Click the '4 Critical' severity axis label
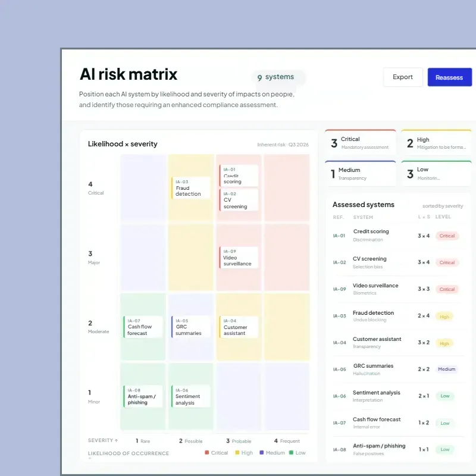Image resolution: width=476 pixels, height=476 pixels. (96, 188)
